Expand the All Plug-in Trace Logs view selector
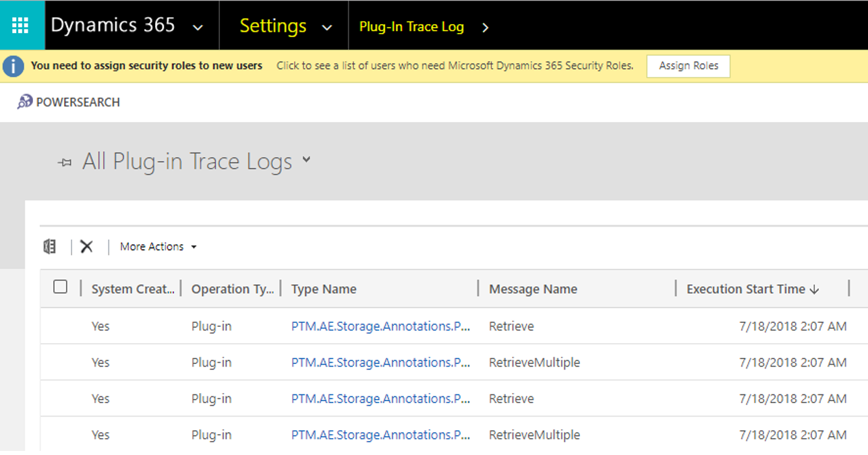Screen dimensions: 868x455 (306, 161)
